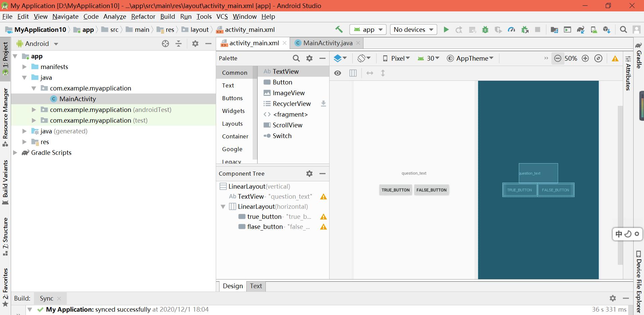Image resolution: width=644 pixels, height=315 pixels.
Task: Show layout warnings triangle icon in toolbar
Action: tap(615, 59)
